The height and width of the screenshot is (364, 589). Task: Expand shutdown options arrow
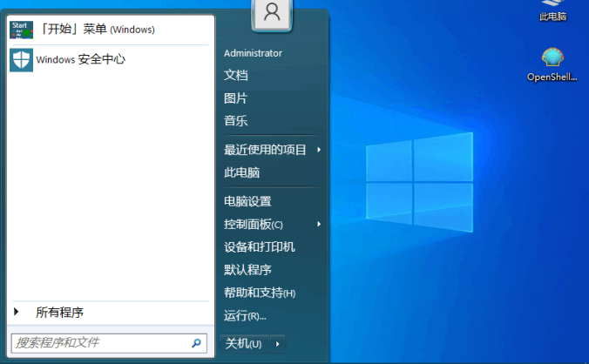[x=278, y=344]
